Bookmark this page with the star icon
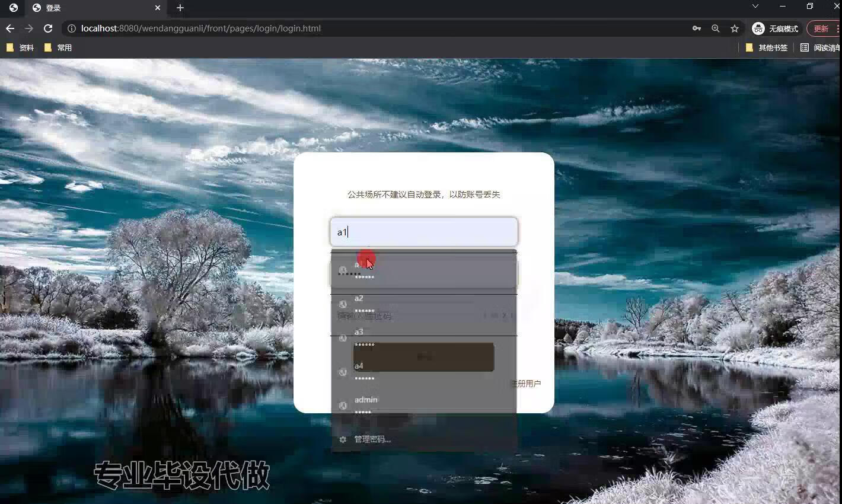 tap(735, 28)
